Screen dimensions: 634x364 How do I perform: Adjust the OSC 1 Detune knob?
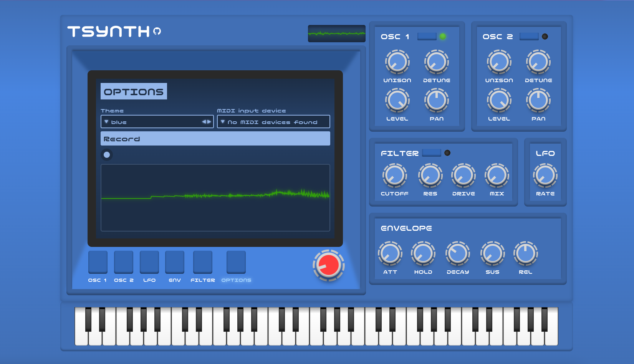point(437,62)
